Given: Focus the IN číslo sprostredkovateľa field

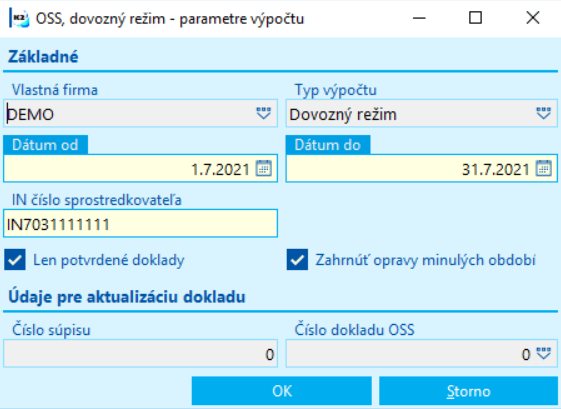Looking at the screenshot, I should click(x=141, y=224).
